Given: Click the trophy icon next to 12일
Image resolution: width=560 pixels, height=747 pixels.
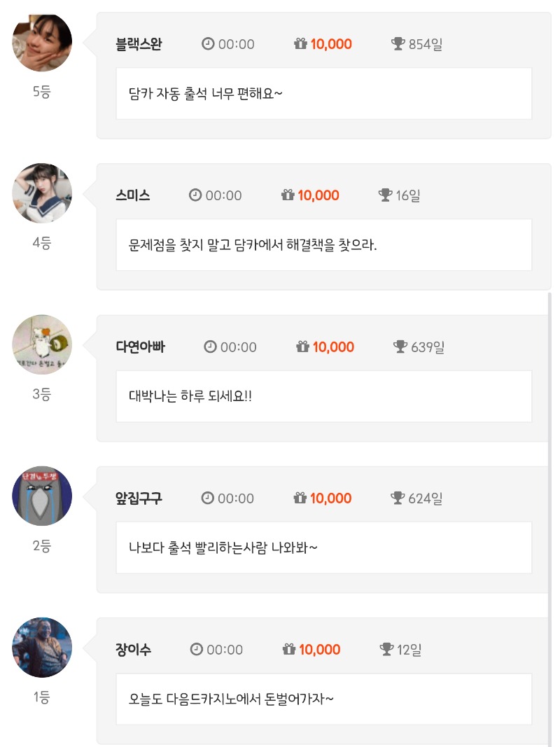Looking at the screenshot, I should tap(386, 649).
